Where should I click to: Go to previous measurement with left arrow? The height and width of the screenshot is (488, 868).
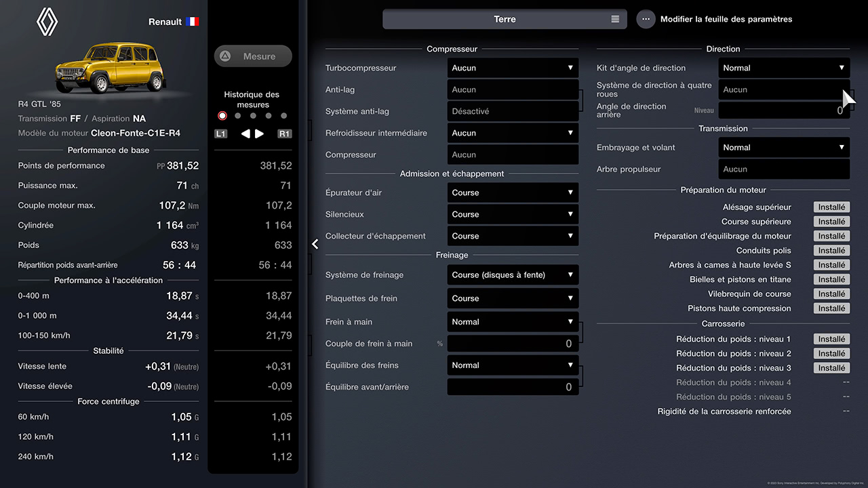point(245,134)
